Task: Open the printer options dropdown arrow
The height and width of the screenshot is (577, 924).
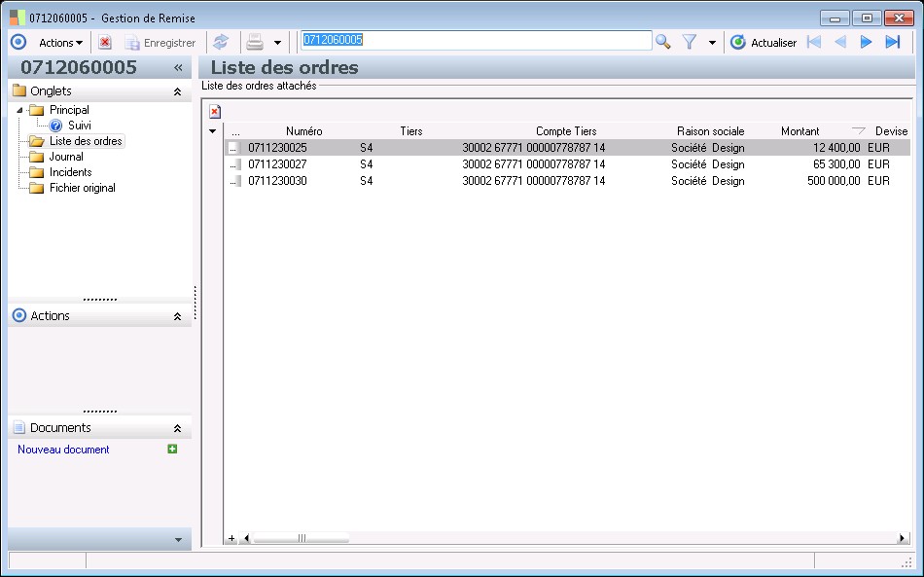Action: 277,43
